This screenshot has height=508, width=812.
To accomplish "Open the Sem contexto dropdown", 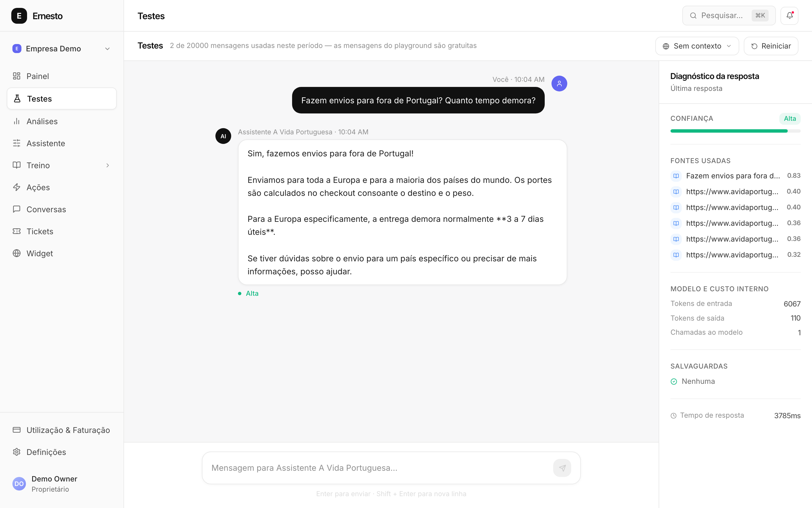I will (x=697, y=46).
